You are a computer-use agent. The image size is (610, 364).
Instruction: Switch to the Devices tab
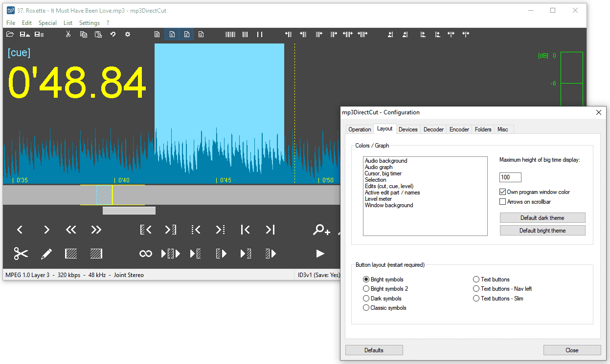[x=408, y=129]
